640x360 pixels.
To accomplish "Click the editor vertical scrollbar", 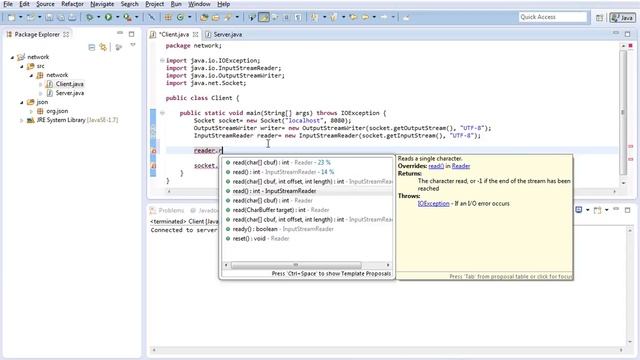I will [x=623, y=112].
